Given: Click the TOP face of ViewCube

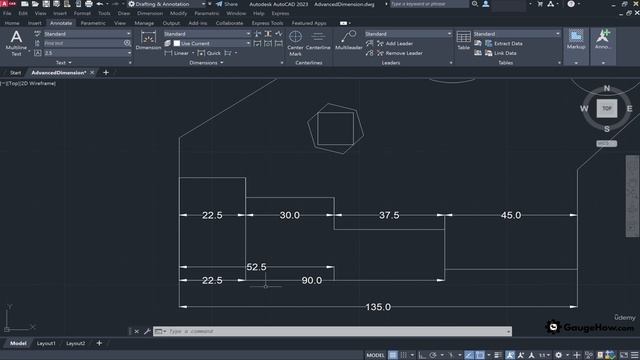Looking at the screenshot, I should tap(607, 109).
